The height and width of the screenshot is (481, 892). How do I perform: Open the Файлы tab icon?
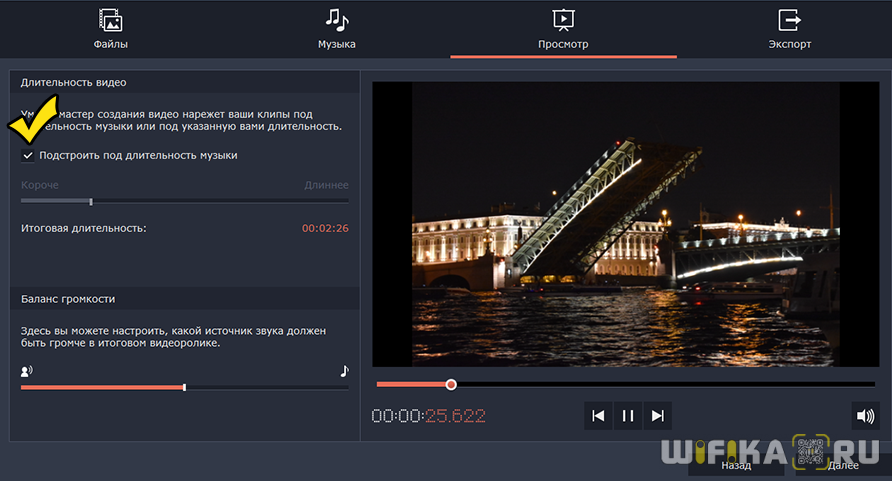111,19
